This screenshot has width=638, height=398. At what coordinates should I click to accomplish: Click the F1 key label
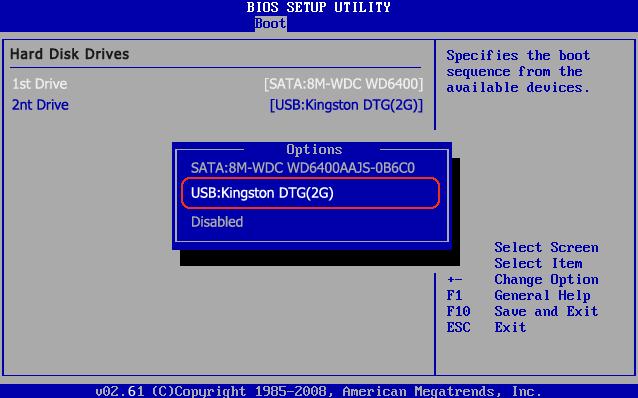coord(454,295)
